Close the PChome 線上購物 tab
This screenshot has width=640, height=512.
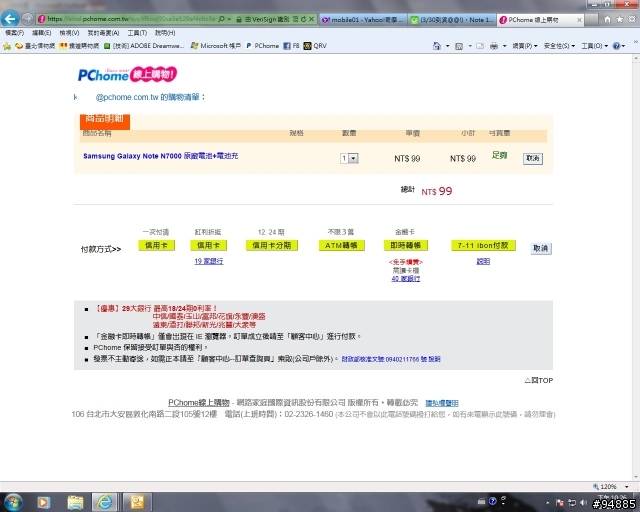(x=579, y=20)
